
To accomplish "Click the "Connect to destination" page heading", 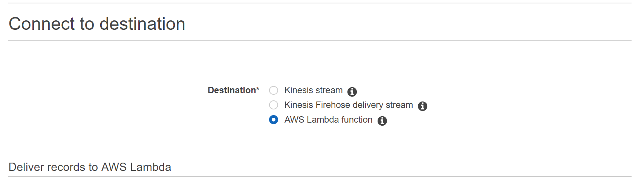I will pyautogui.click(x=97, y=24).
